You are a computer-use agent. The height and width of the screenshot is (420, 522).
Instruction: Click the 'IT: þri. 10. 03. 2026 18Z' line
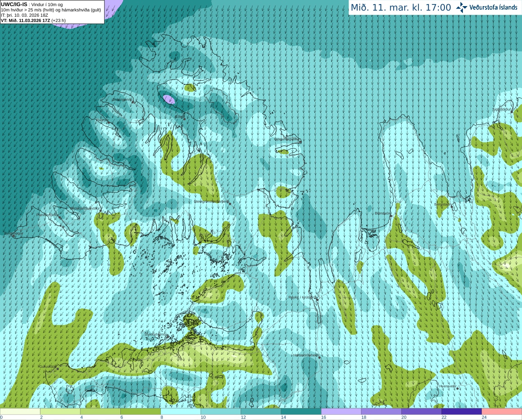click(24, 15)
